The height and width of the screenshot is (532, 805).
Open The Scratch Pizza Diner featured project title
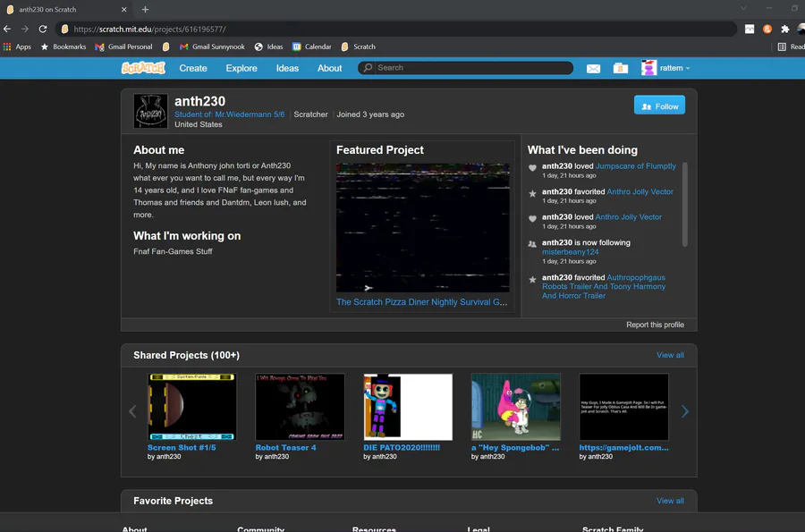[421, 302]
